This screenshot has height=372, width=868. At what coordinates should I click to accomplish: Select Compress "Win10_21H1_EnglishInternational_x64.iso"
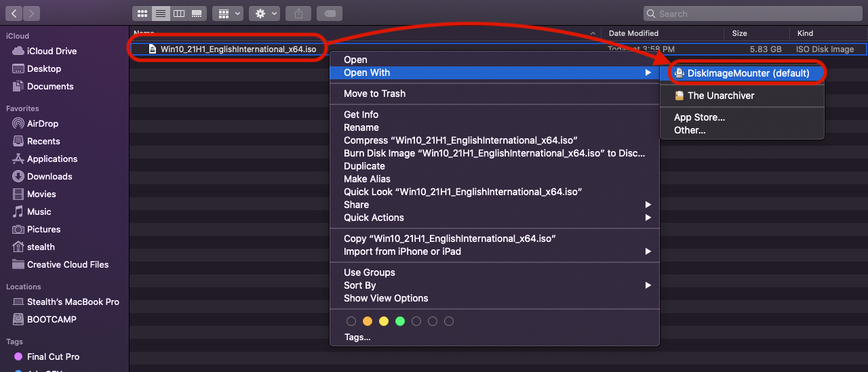click(x=494, y=140)
